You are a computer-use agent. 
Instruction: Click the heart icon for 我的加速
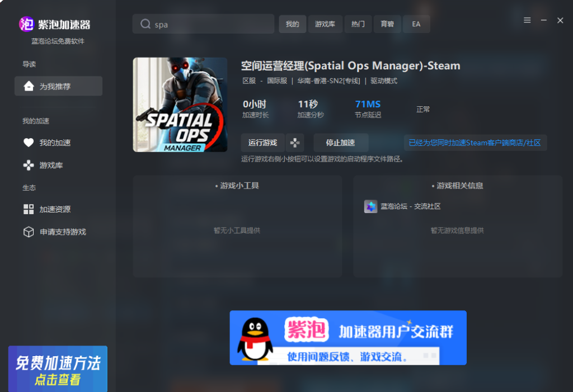pyautogui.click(x=29, y=143)
